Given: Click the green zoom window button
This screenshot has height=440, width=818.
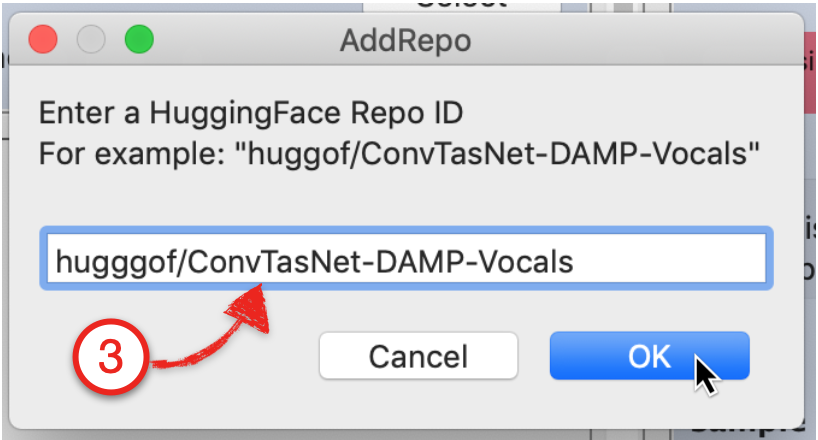Looking at the screenshot, I should [139, 39].
